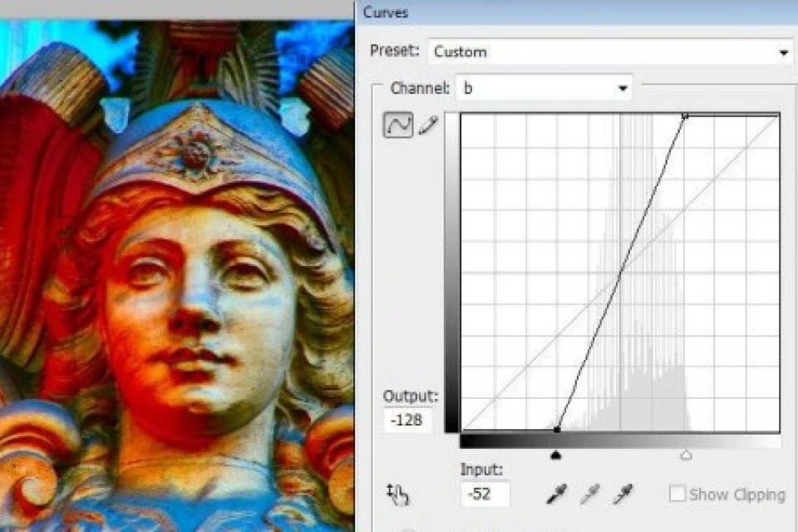Click the Channel label
This screenshot has height=532, width=798.
420,88
